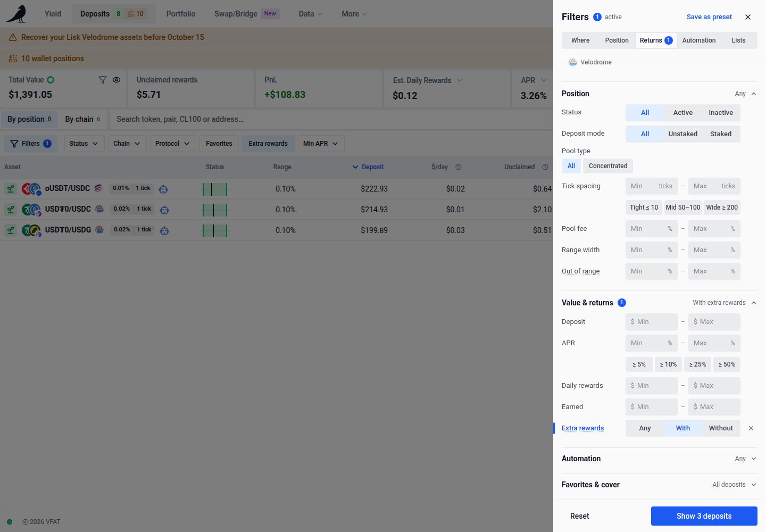Click the range chart for USD₮0/USDC
The image size is (766, 532).
tap(215, 210)
